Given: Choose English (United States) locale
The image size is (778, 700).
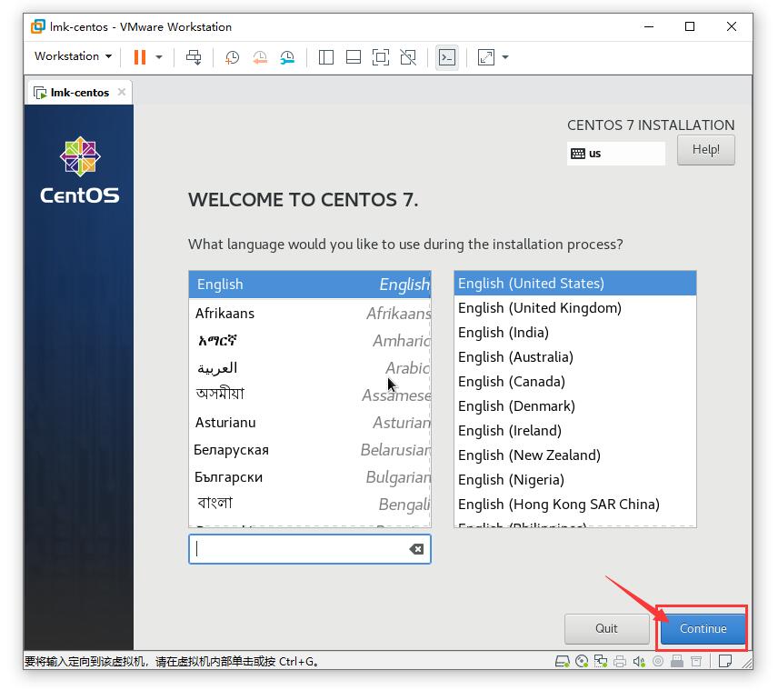Looking at the screenshot, I should 575,284.
